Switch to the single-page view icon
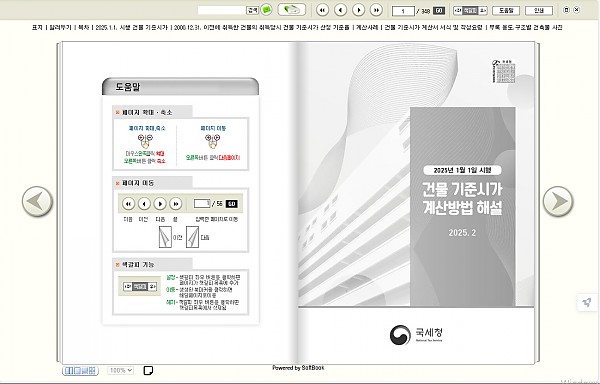Image resolution: width=600 pixels, height=384 pixels. pos(77,370)
